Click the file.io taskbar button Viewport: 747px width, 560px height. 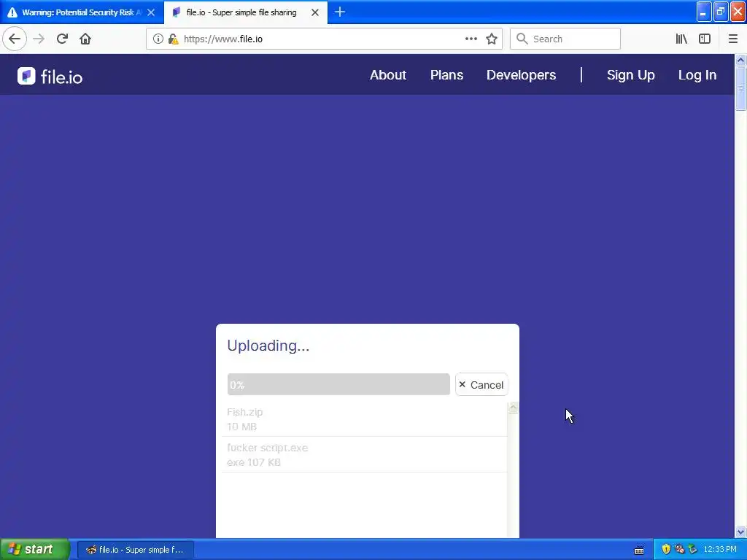(135, 550)
